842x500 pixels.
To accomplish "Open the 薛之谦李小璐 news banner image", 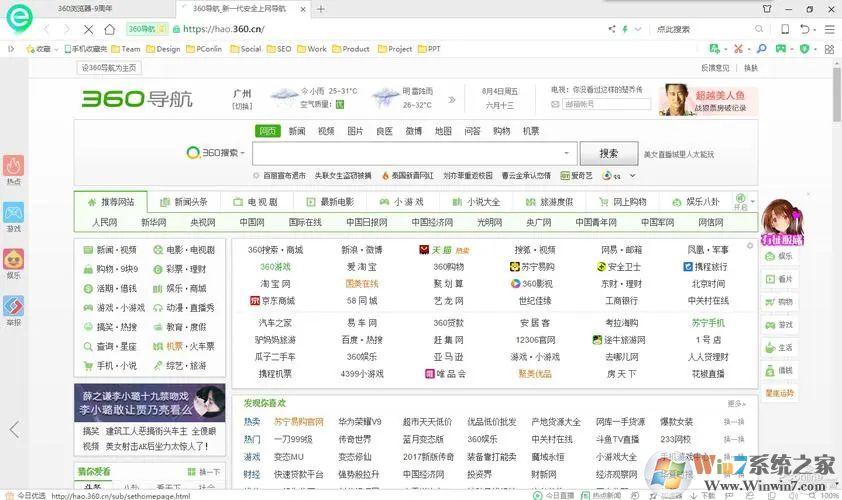I will pos(150,402).
